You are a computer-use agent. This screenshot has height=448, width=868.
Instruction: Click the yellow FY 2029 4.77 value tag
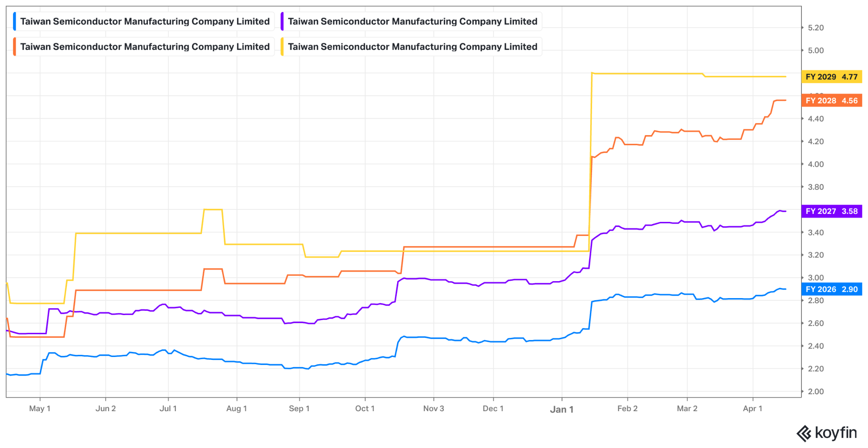[x=832, y=77]
